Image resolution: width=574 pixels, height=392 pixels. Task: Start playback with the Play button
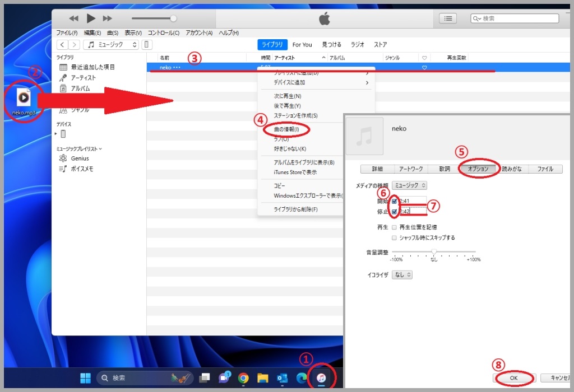click(90, 18)
